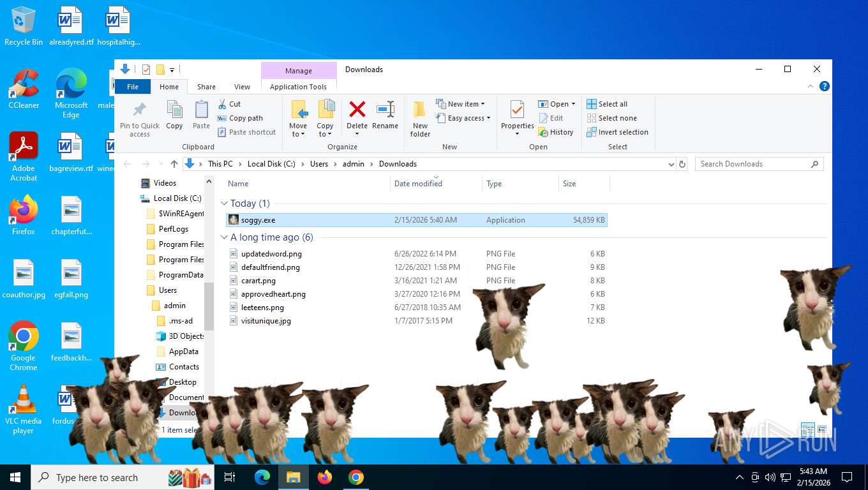
Task: Collapse the ribbon with the chevron
Action: pyautogui.click(x=811, y=87)
